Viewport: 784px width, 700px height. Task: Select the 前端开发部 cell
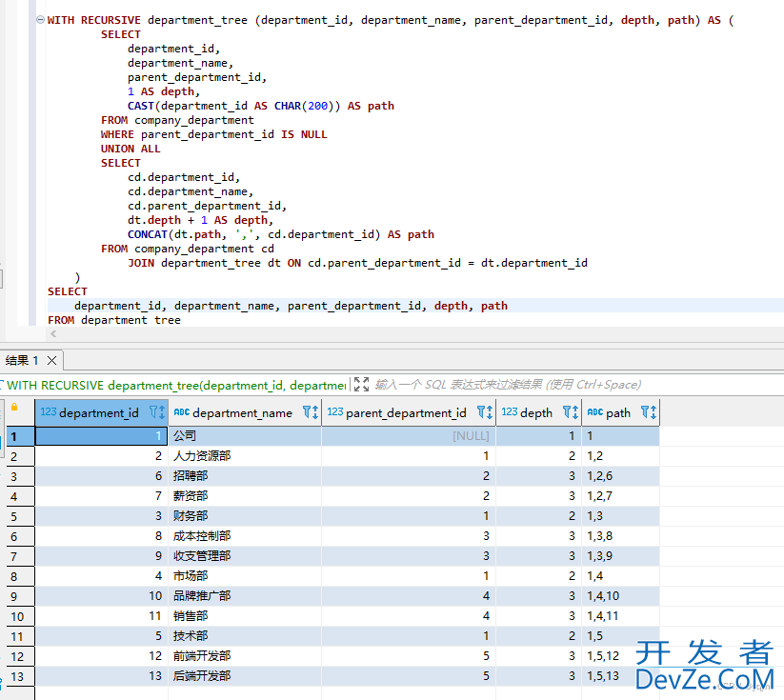tap(245, 656)
